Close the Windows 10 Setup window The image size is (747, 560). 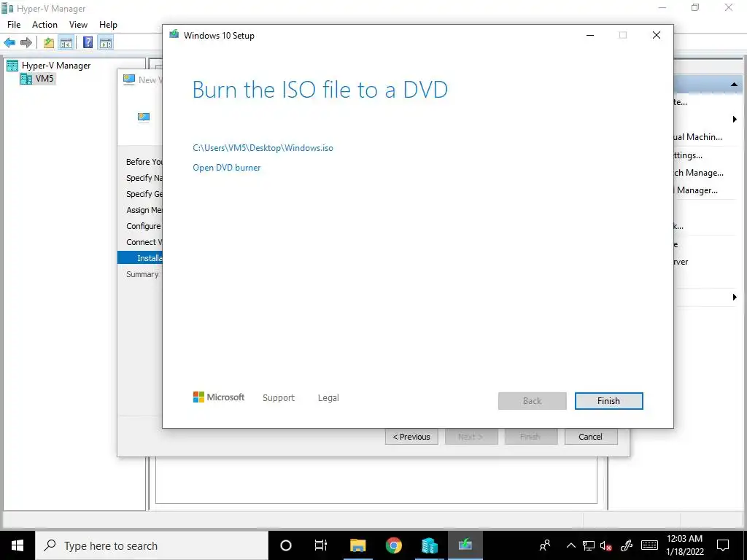[x=657, y=35]
